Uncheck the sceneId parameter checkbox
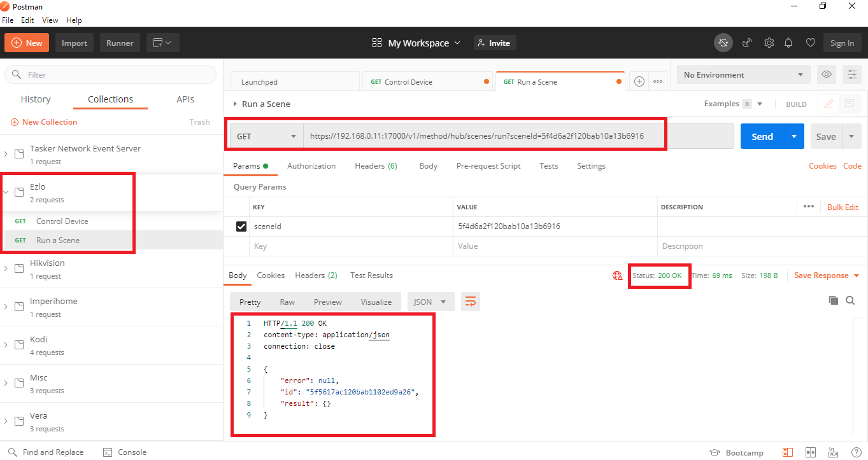The height and width of the screenshot is (460, 868). [241, 227]
